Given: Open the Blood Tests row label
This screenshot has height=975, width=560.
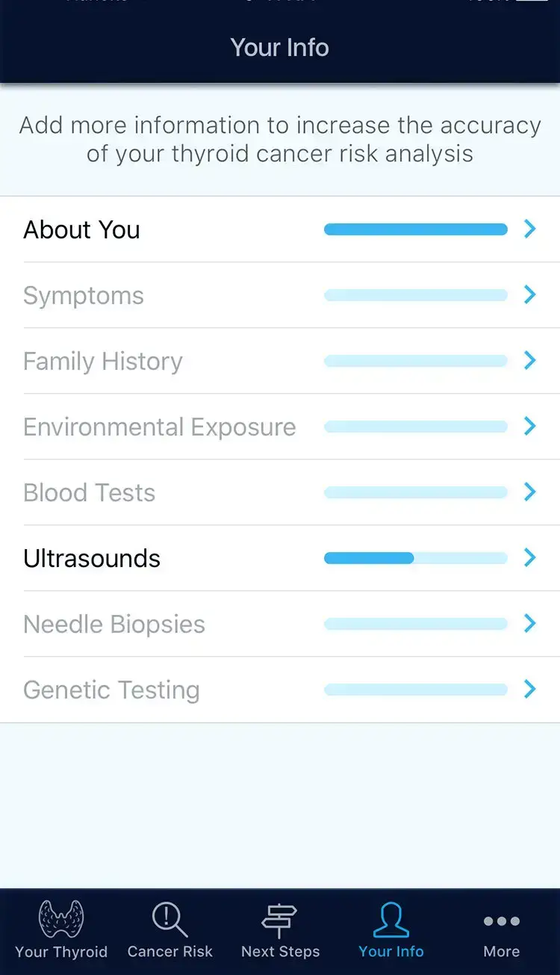Looking at the screenshot, I should pyautogui.click(x=90, y=492).
